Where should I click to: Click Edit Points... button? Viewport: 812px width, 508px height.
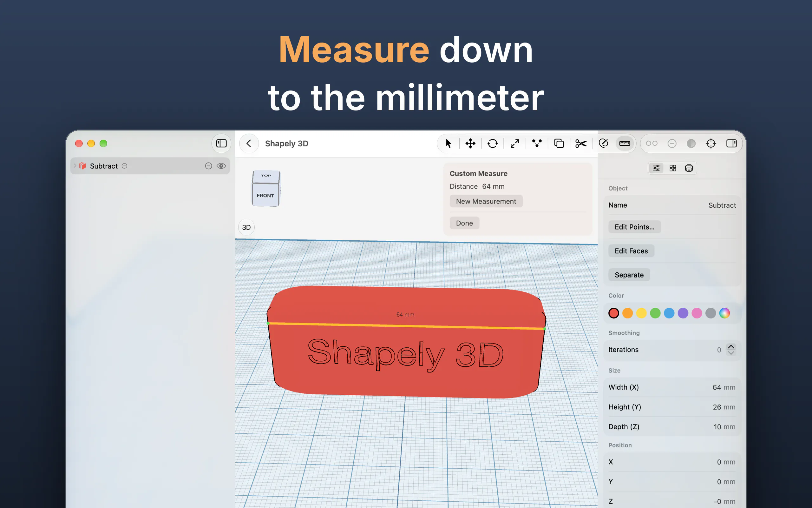pyautogui.click(x=634, y=227)
